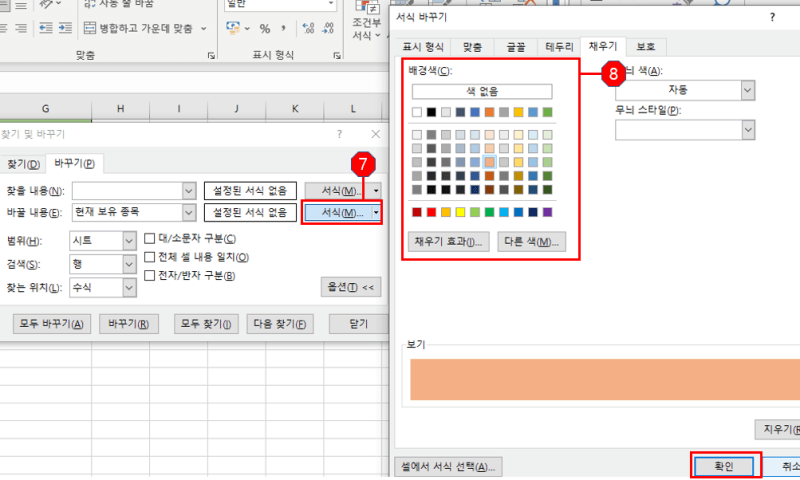
Task: Expand the merge and center dropdown arrow
Action: pos(204,29)
